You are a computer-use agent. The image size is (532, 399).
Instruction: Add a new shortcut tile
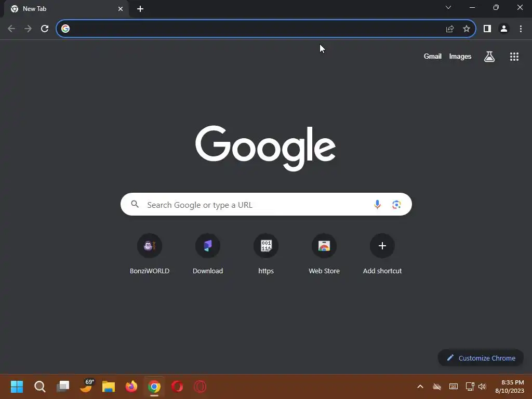[x=382, y=254]
